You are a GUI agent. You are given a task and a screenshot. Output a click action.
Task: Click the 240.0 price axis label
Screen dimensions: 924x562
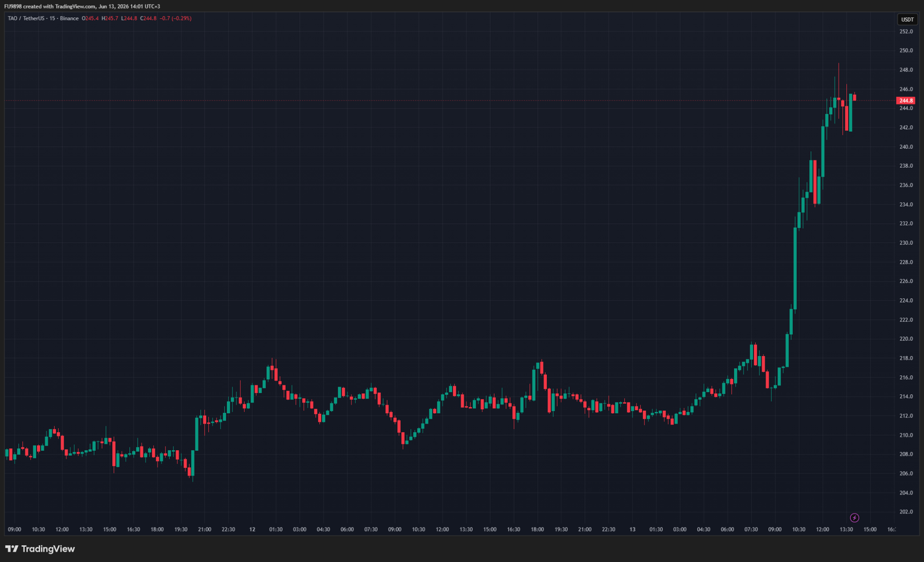click(x=906, y=147)
